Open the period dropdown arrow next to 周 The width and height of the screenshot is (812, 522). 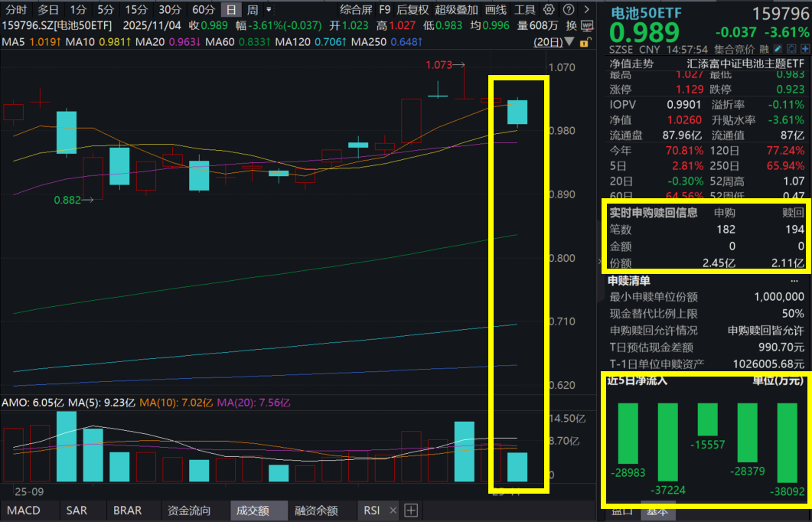tap(269, 10)
